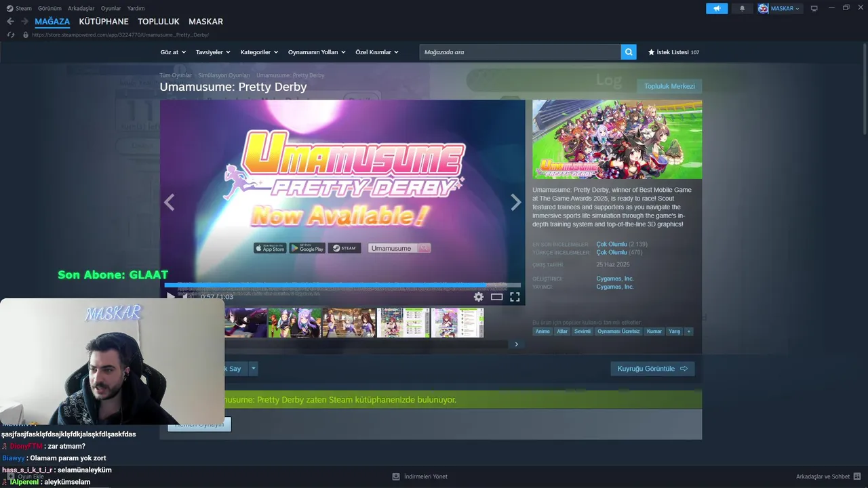
Task: Select the Sevimli tag
Action: (583, 331)
